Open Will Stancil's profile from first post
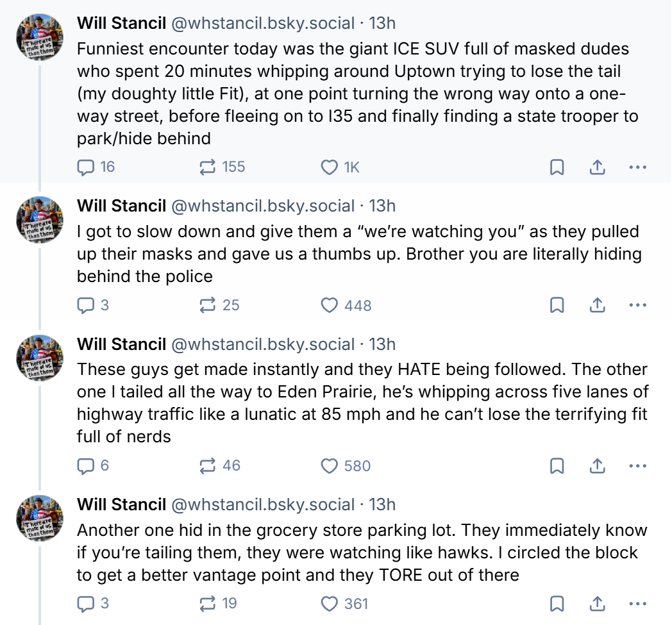This screenshot has height=625, width=672. (x=121, y=24)
